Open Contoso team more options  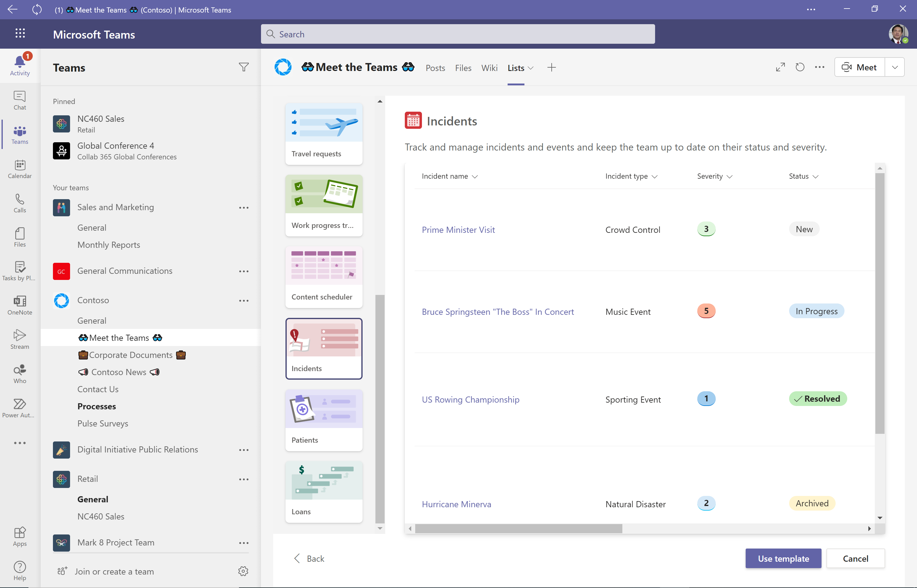[x=244, y=301]
